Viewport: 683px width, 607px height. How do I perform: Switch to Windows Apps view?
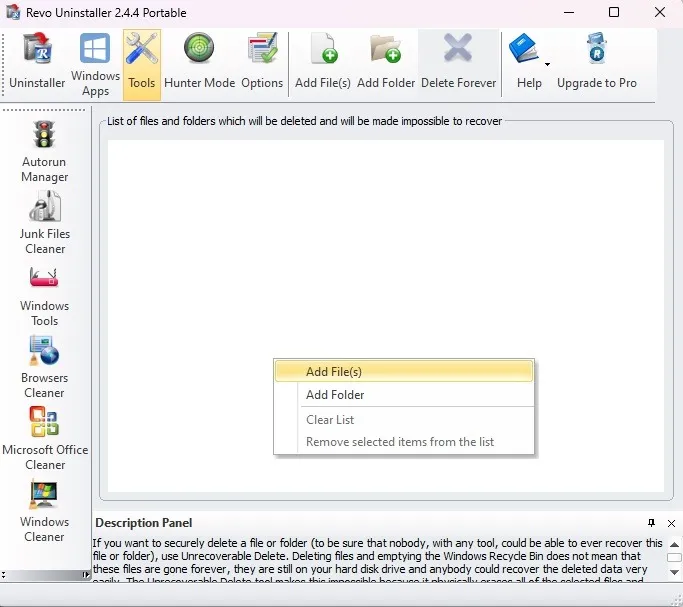95,64
